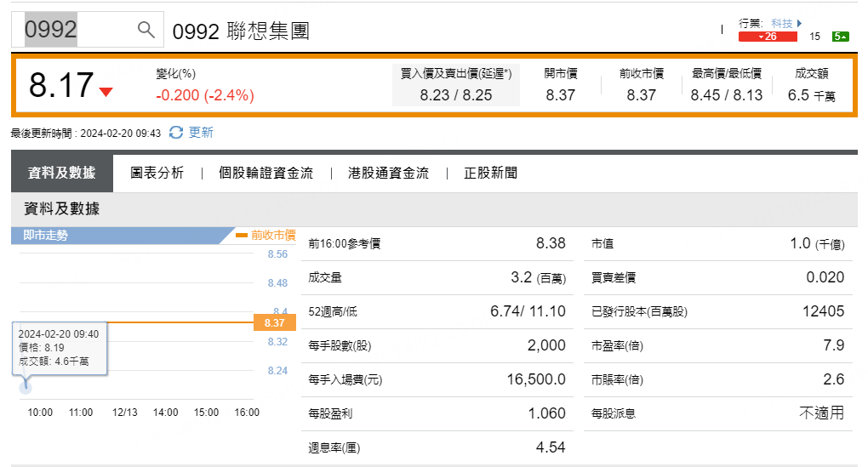Click the red 26 decliners bar

(x=768, y=37)
